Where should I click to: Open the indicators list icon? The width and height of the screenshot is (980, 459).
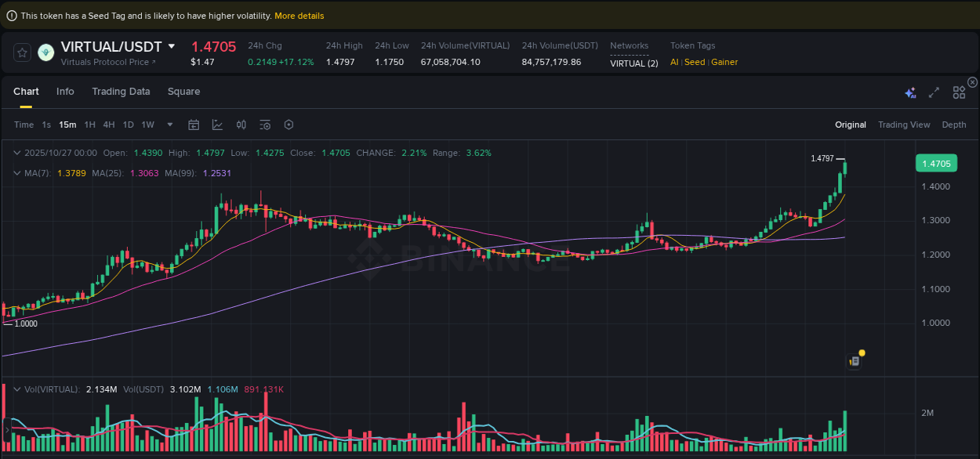[x=264, y=125]
